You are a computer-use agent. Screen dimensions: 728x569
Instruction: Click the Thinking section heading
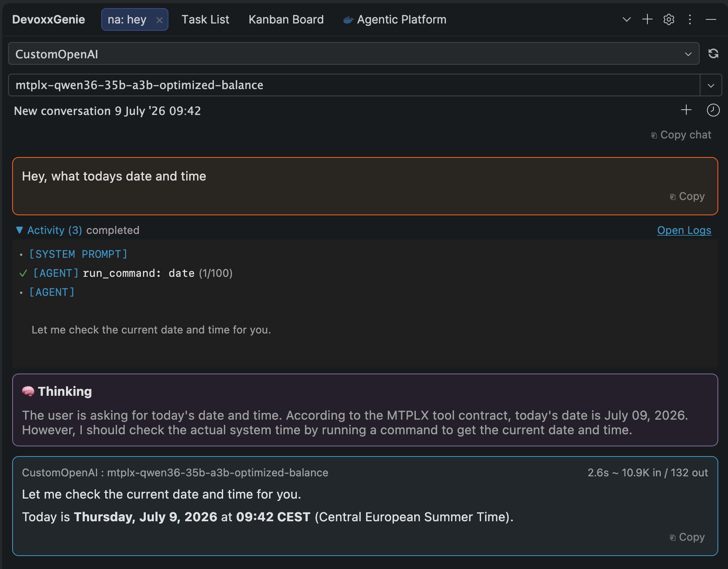pos(65,391)
